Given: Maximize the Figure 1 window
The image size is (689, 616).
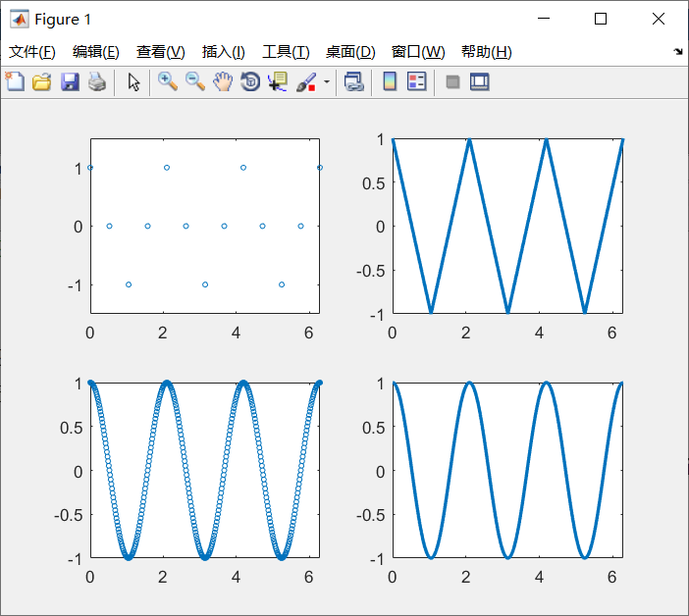Looking at the screenshot, I should (x=601, y=19).
